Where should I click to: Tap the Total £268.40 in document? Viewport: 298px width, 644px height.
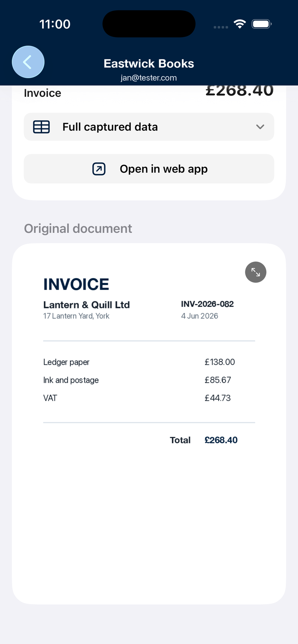point(204,440)
